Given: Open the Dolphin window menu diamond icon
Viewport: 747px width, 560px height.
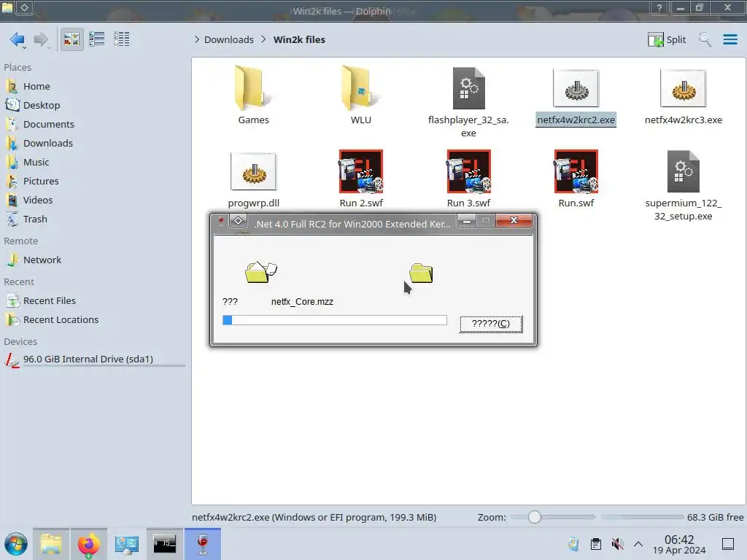Looking at the screenshot, I should [24, 7].
